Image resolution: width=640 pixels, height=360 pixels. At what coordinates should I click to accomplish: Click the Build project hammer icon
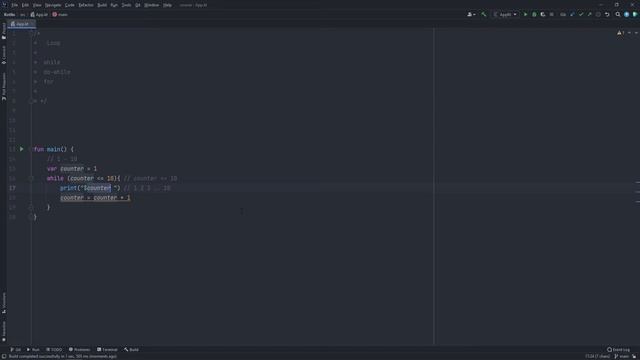[x=484, y=15]
